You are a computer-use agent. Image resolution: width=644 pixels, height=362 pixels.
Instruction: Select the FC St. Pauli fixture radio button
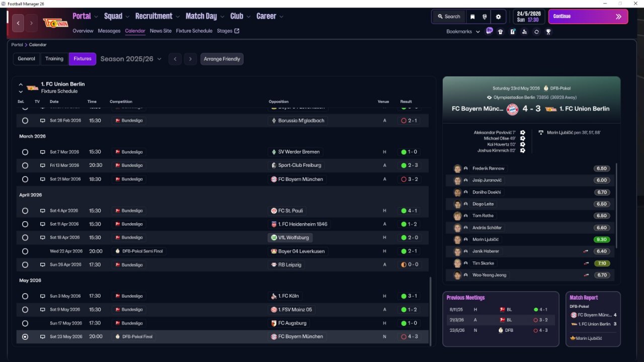25,211
